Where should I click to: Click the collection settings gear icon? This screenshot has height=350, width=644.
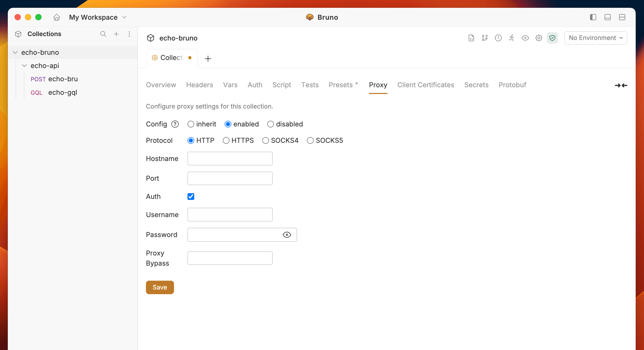(x=539, y=38)
